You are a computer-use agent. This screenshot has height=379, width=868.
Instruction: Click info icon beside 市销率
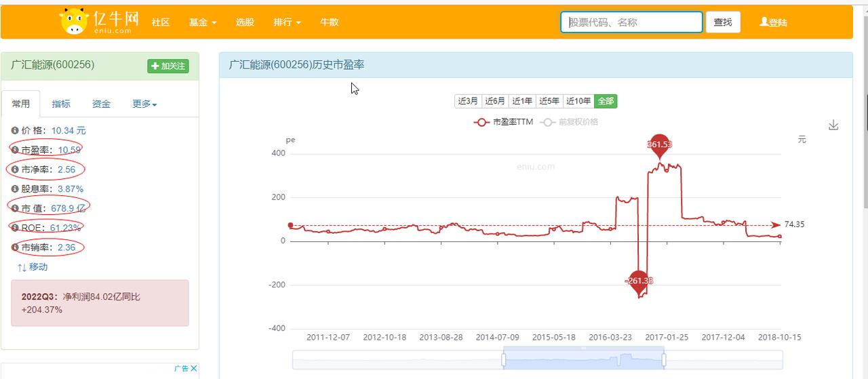(x=15, y=247)
